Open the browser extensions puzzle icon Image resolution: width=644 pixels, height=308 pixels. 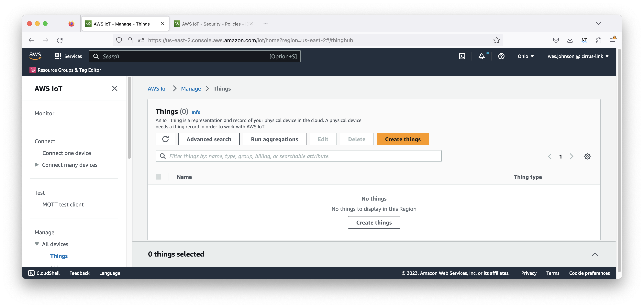click(598, 40)
